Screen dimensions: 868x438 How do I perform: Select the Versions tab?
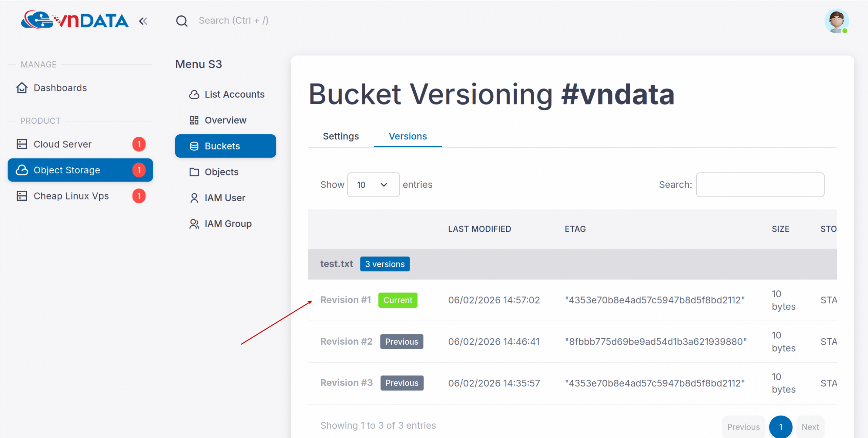408,136
